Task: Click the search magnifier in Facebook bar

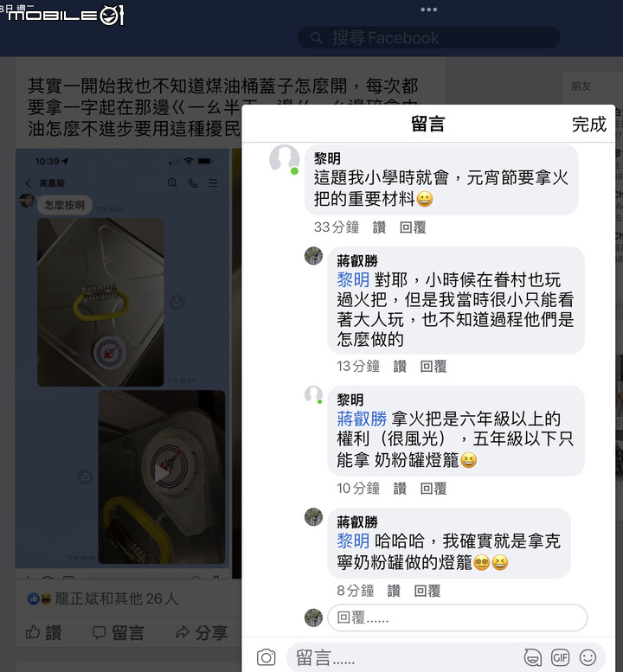Action: click(x=317, y=38)
